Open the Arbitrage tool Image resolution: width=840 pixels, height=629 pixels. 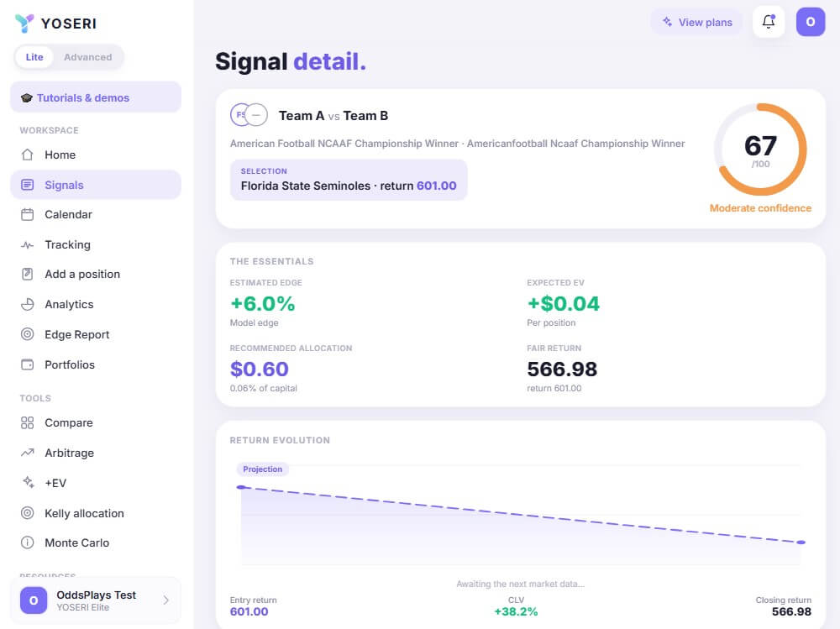click(x=96, y=453)
